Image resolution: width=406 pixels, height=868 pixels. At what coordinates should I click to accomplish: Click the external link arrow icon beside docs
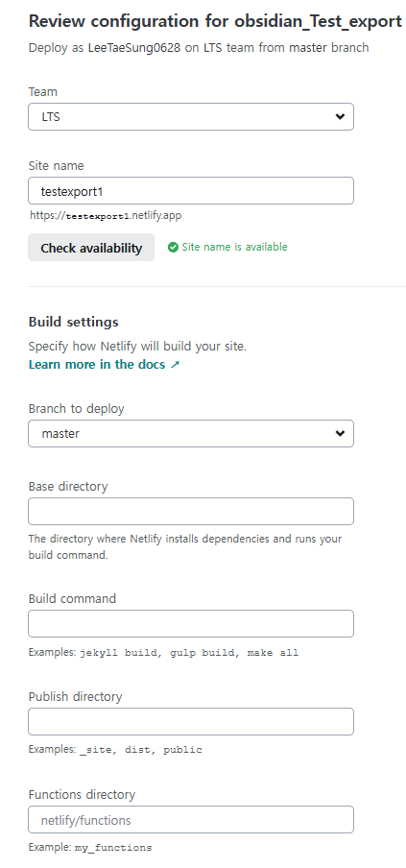pyautogui.click(x=176, y=365)
